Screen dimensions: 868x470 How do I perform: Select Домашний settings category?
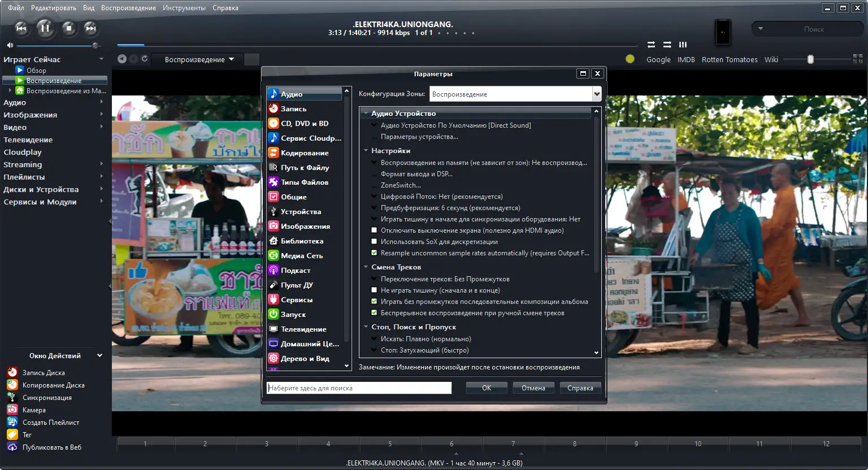tap(305, 343)
